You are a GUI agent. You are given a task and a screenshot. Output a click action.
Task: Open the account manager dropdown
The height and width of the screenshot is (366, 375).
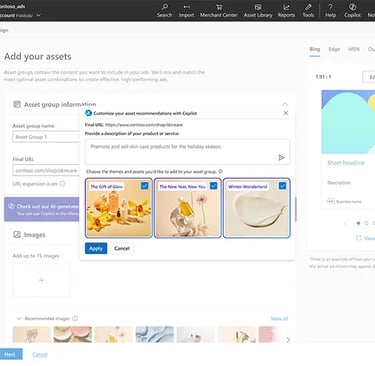click(38, 15)
